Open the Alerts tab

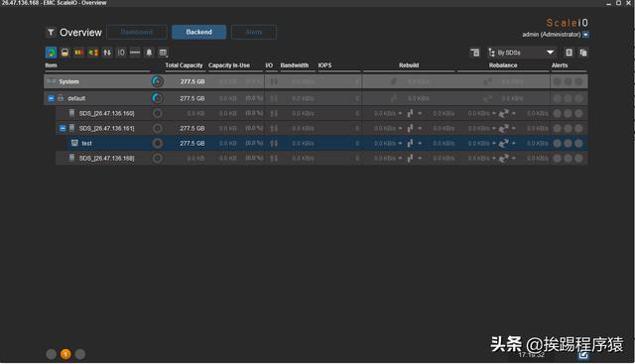tap(254, 32)
